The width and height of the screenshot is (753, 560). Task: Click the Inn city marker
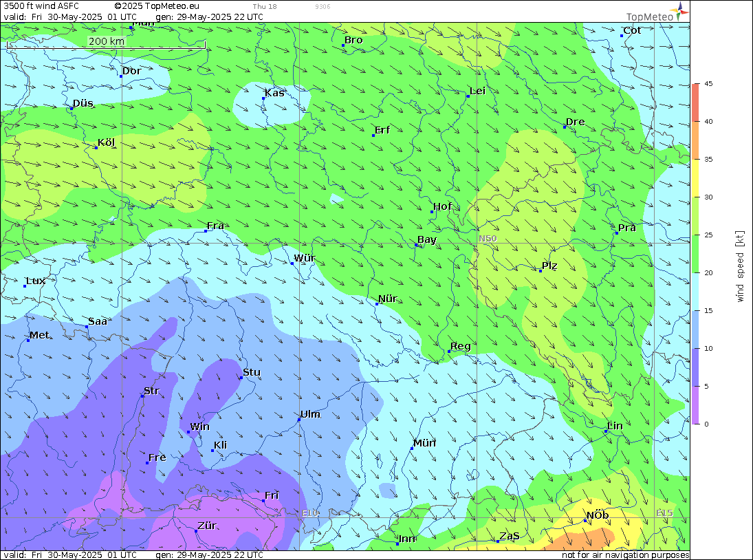(397, 544)
